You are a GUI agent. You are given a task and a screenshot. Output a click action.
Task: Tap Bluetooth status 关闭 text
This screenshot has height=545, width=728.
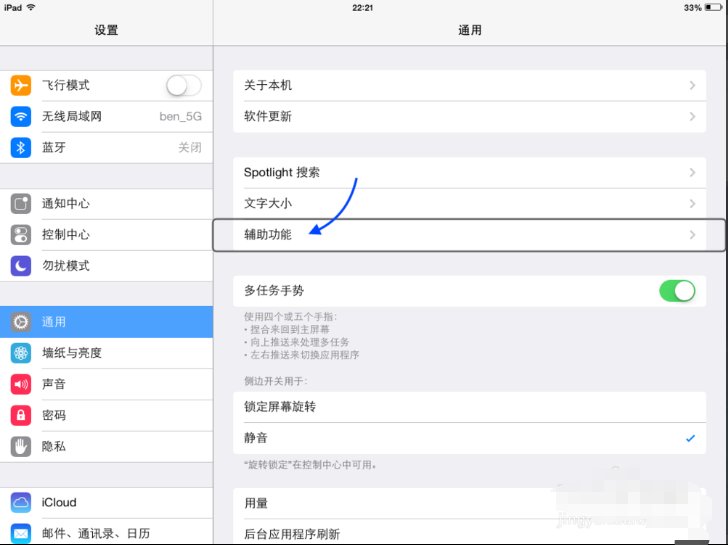(190, 148)
